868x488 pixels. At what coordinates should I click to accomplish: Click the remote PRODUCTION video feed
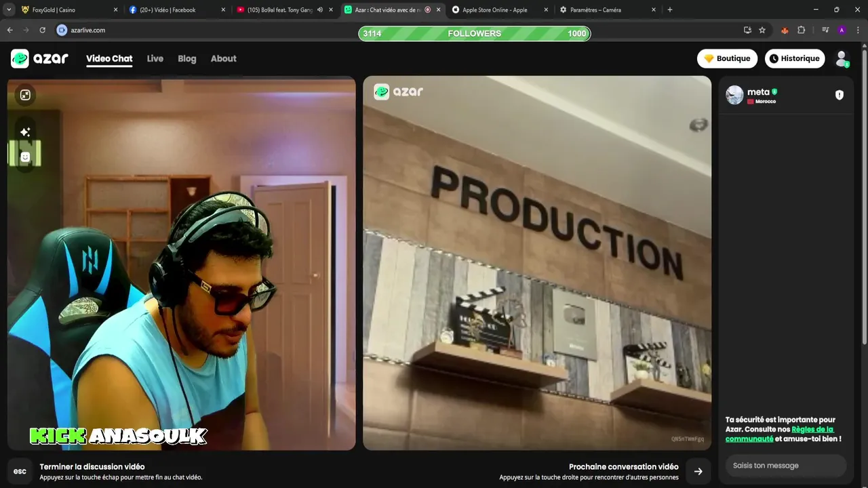(537, 263)
